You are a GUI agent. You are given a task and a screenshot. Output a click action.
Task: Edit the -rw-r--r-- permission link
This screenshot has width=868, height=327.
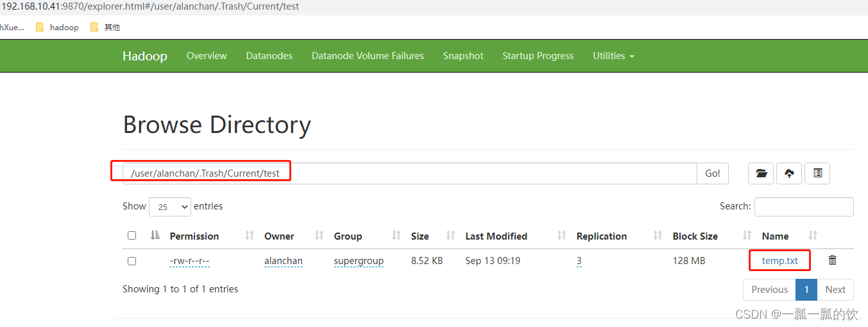[189, 261]
